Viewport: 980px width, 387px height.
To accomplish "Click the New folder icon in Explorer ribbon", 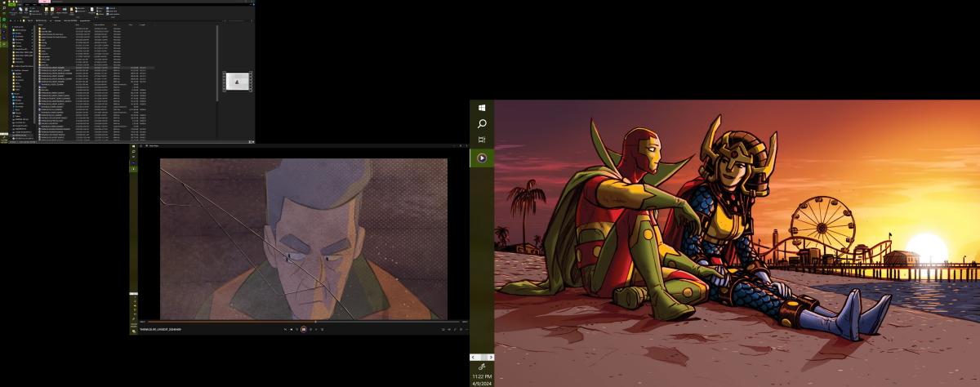I will point(72,10).
